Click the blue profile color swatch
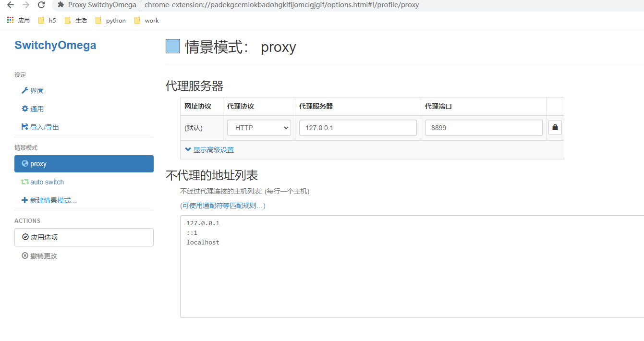Screen dimensions: 644x341 [173, 46]
